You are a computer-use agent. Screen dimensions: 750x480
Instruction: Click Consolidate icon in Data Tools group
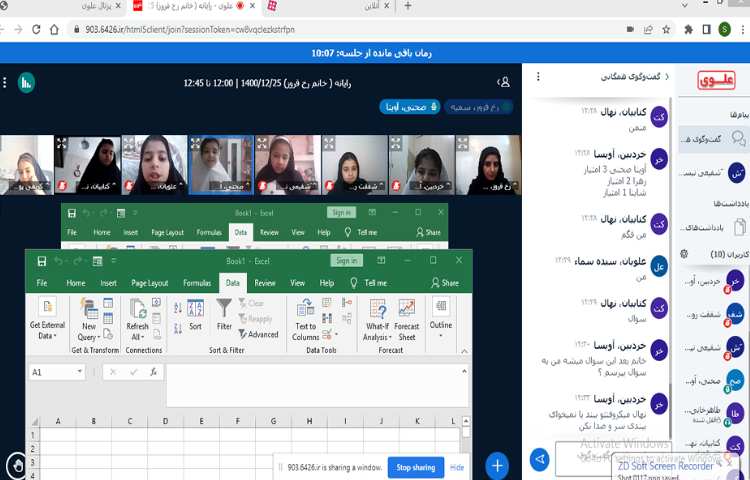click(347, 302)
